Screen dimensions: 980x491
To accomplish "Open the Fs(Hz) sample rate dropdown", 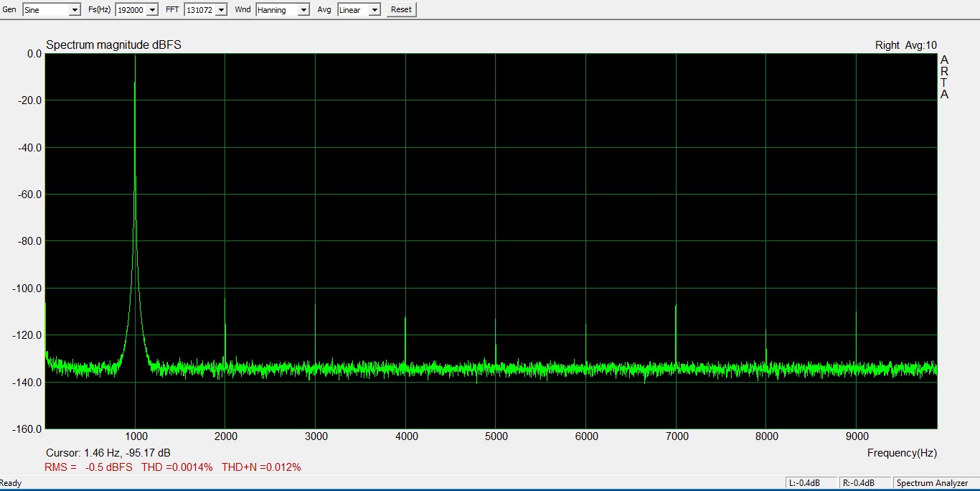I will pos(136,9).
